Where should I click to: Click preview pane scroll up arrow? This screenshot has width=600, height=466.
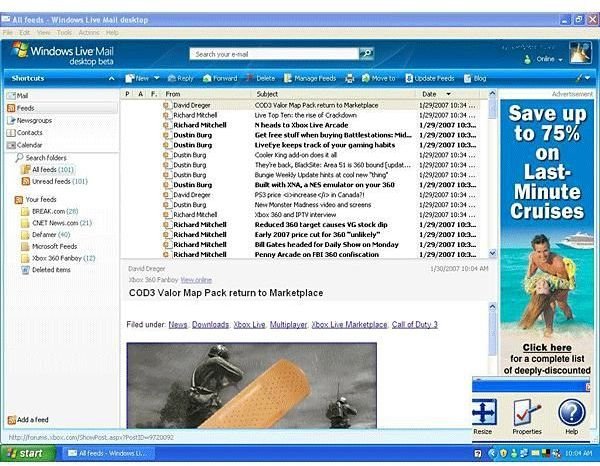point(492,306)
